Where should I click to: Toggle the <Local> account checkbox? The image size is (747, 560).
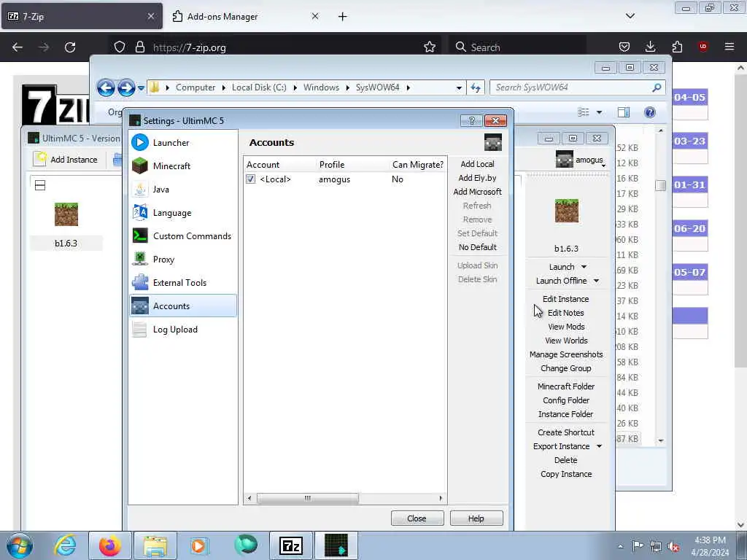click(251, 179)
